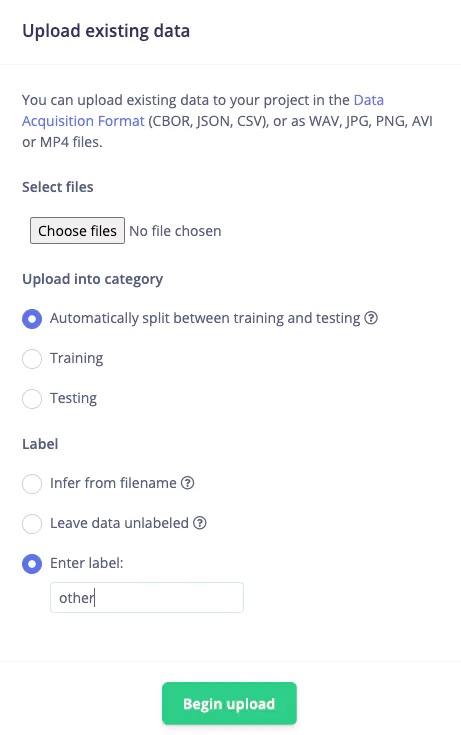Click the Choose files button
Screen dimensions: 461x735
[x=77, y=231]
